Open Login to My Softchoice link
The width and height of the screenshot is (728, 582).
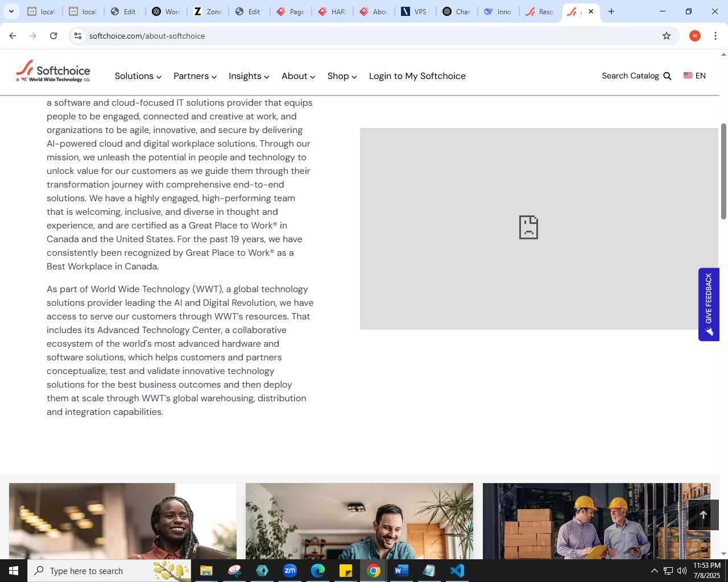[417, 76]
